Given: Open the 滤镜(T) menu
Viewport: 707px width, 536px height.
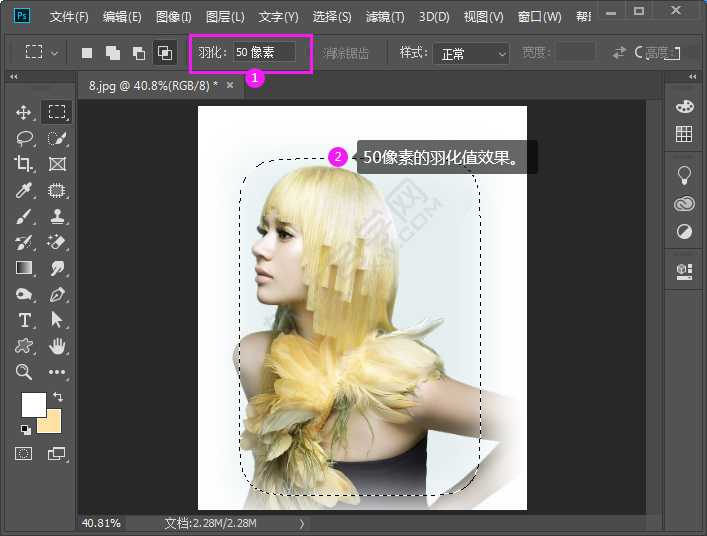Looking at the screenshot, I should pos(385,17).
